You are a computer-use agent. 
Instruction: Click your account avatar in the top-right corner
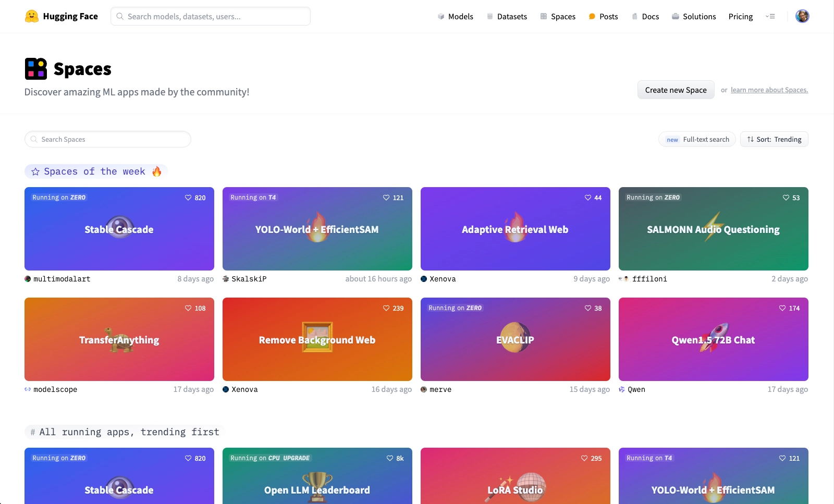tap(802, 16)
